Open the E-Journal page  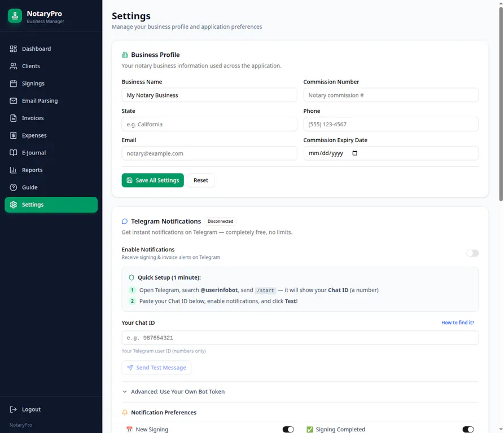click(51, 153)
